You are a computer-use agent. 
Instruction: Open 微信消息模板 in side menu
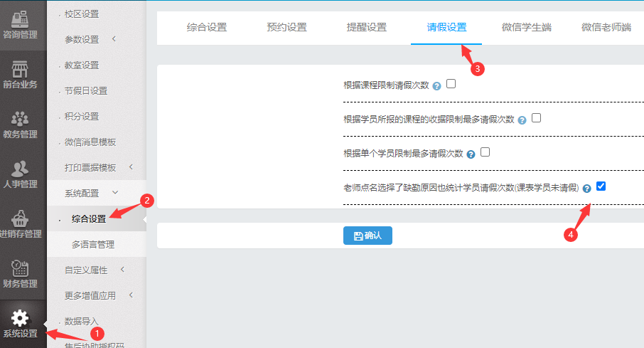click(x=90, y=142)
